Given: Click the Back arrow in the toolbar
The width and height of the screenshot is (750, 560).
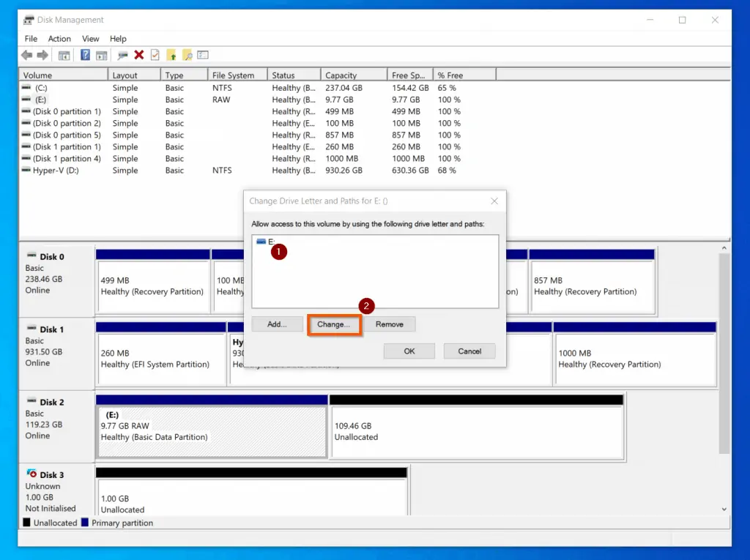Looking at the screenshot, I should (27, 56).
